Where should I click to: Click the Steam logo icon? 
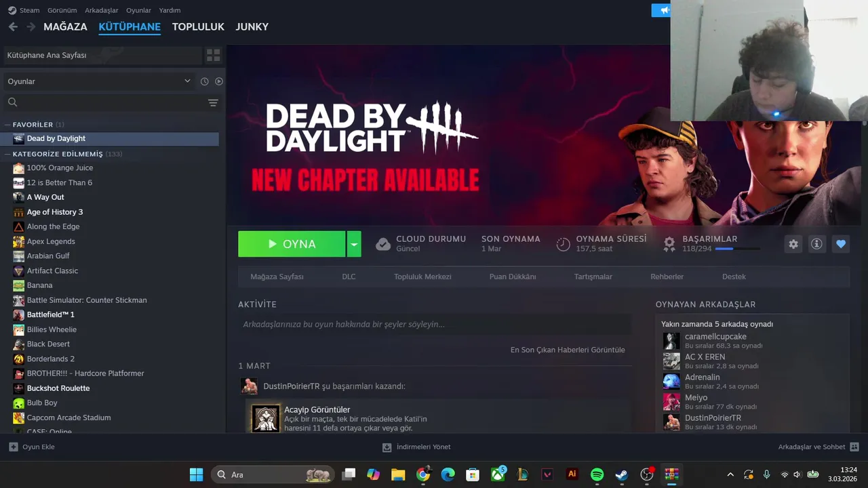click(12, 10)
